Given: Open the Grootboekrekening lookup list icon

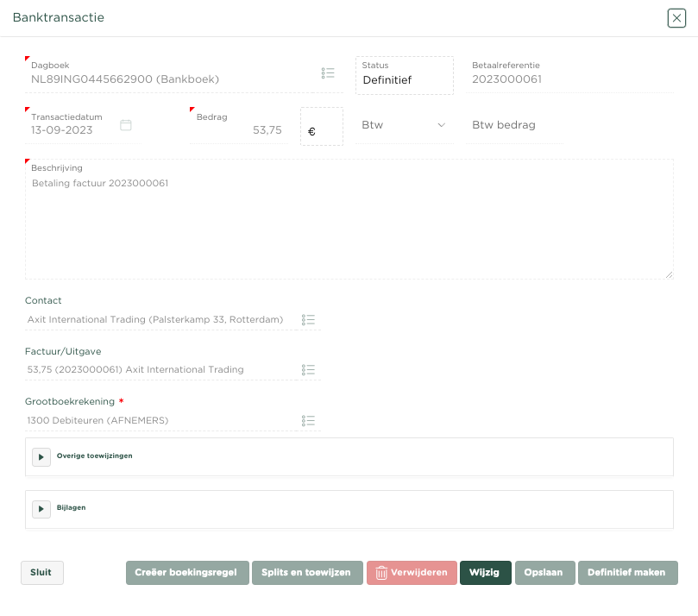Looking at the screenshot, I should [309, 421].
